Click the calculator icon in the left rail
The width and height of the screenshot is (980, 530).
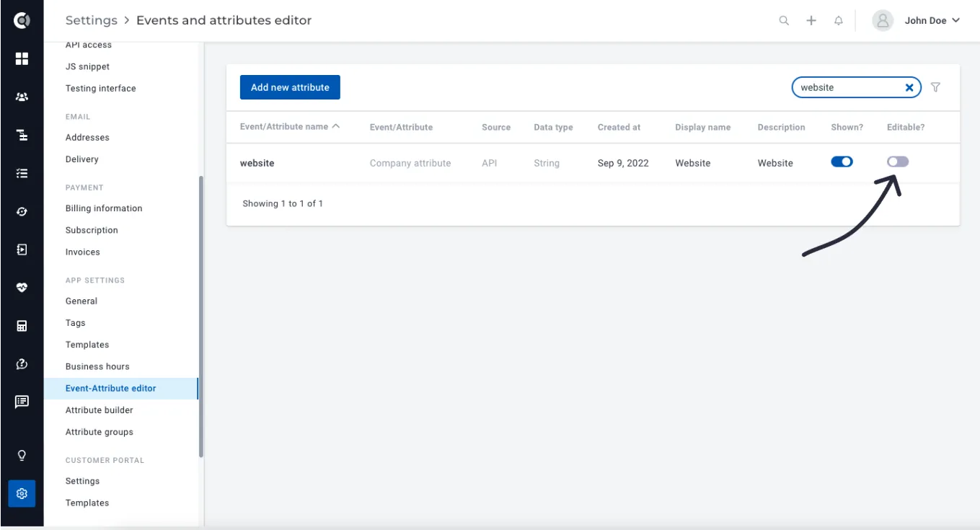point(22,326)
